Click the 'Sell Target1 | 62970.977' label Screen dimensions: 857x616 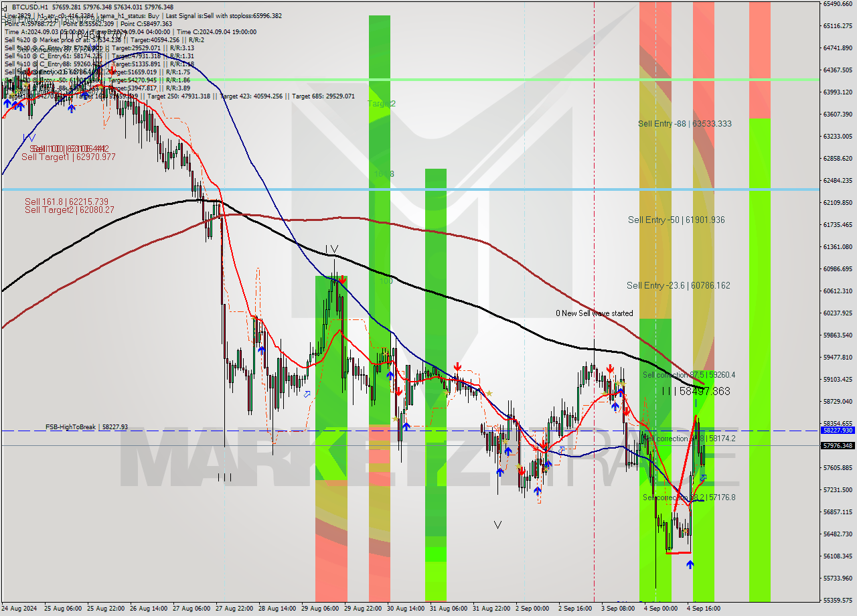pyautogui.click(x=68, y=157)
